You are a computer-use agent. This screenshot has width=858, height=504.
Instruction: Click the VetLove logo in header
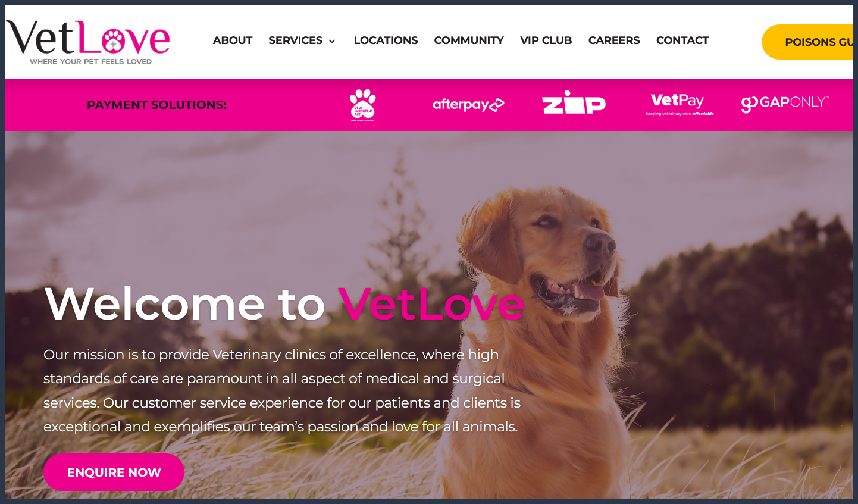point(88,42)
